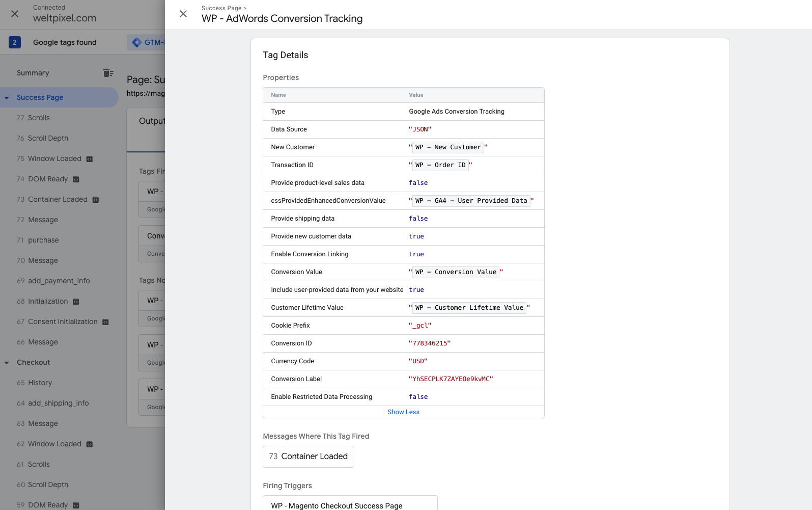Open the WP - GA4 - User Provided Data variable
The image size is (812, 510).
(x=471, y=201)
